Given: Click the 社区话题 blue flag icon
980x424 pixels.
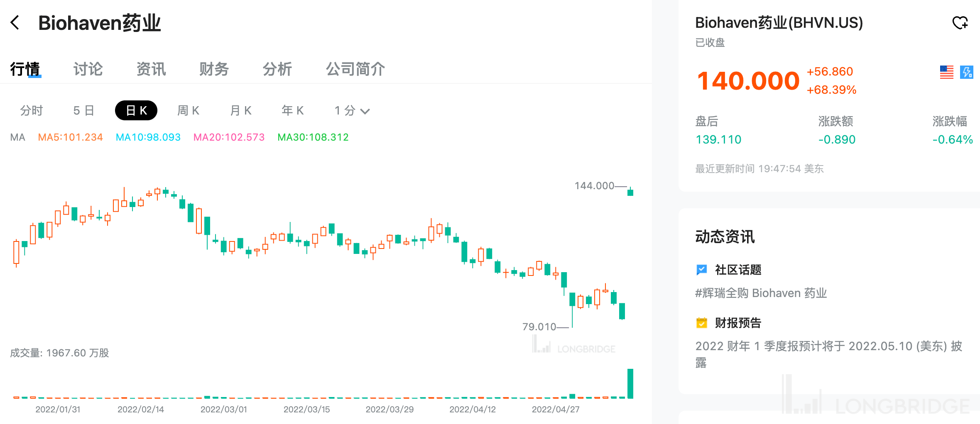Looking at the screenshot, I should (x=702, y=270).
